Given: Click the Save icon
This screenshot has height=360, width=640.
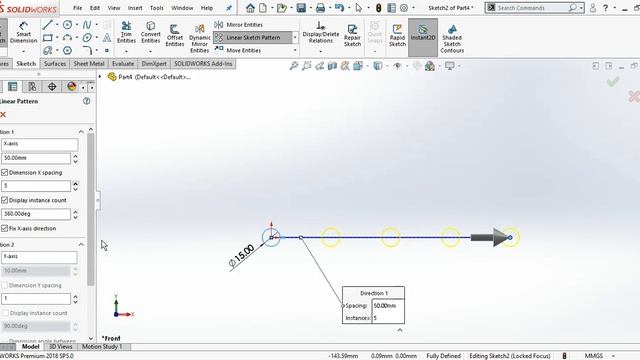Looking at the screenshot, I should (x=301, y=8).
